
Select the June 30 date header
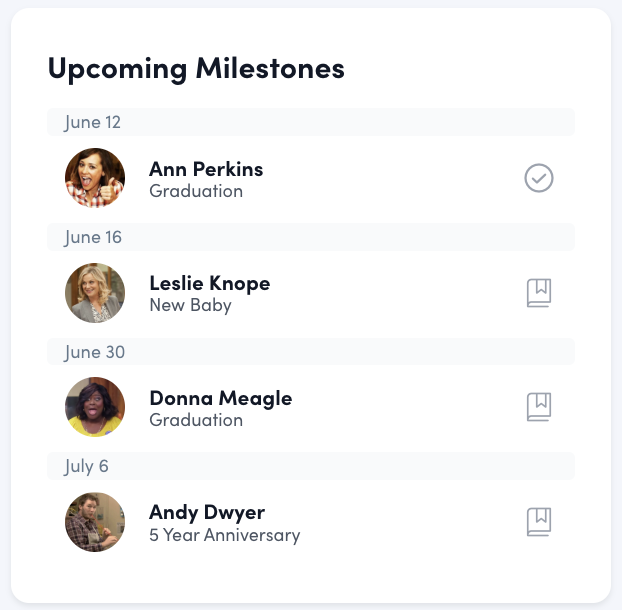click(x=93, y=352)
